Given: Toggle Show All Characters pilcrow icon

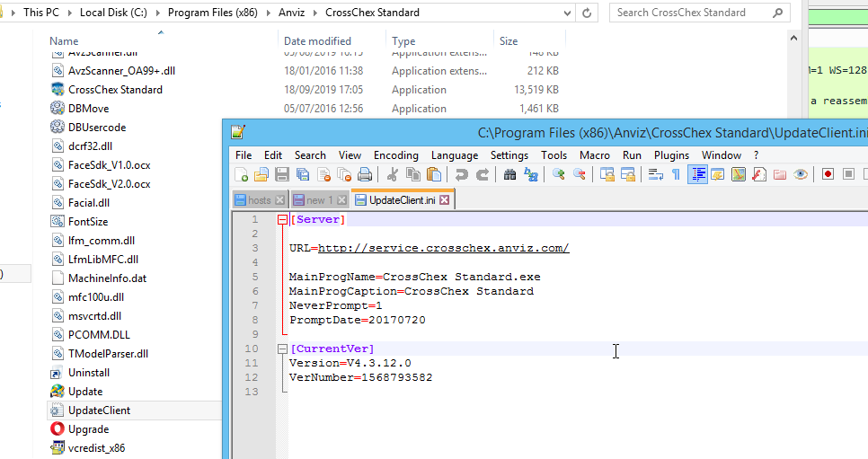Looking at the screenshot, I should point(676,175).
